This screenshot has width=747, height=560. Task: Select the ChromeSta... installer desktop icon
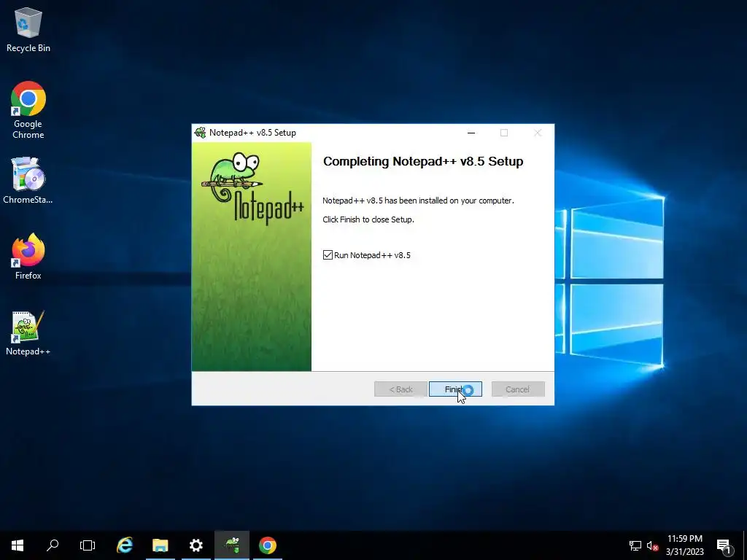tap(28, 181)
